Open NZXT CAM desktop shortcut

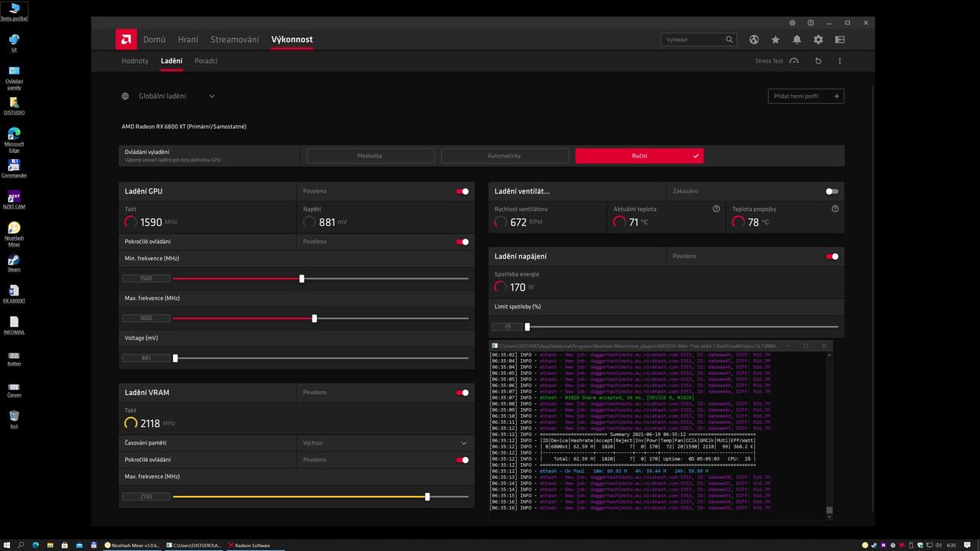(x=14, y=200)
